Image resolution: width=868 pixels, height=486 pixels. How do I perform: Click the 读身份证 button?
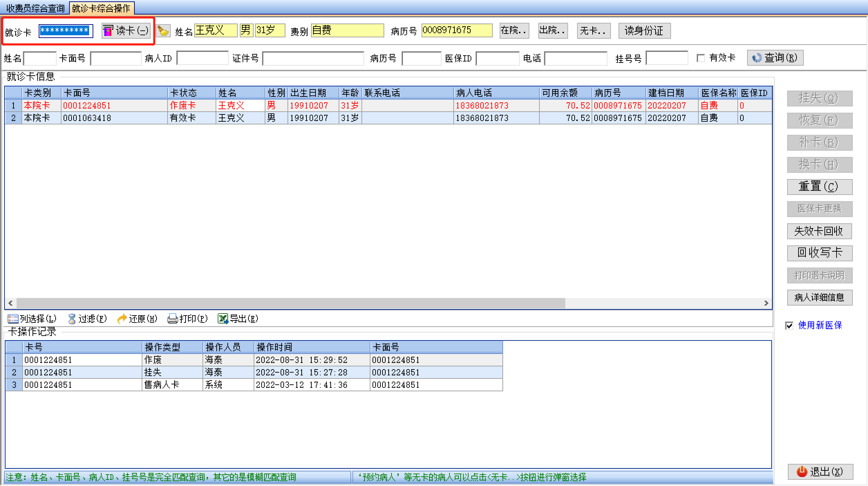644,31
